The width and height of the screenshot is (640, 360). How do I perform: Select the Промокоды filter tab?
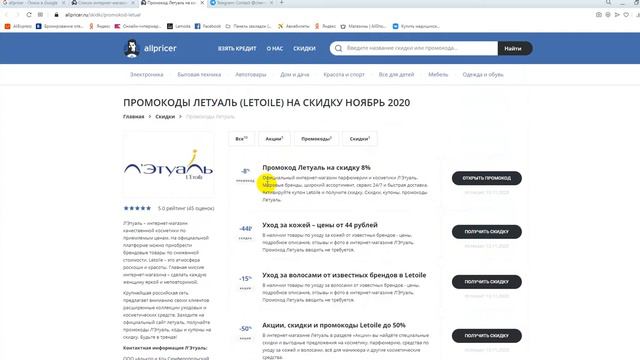[x=316, y=139]
